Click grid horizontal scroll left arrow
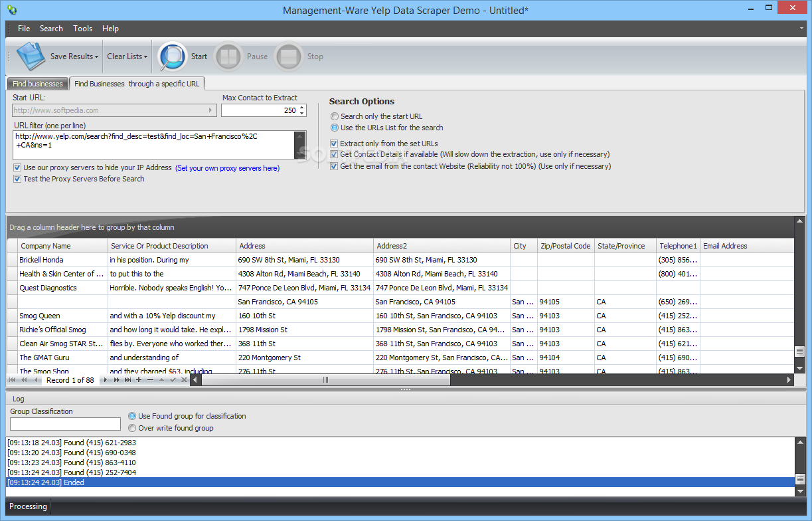The width and height of the screenshot is (812, 521). point(195,380)
